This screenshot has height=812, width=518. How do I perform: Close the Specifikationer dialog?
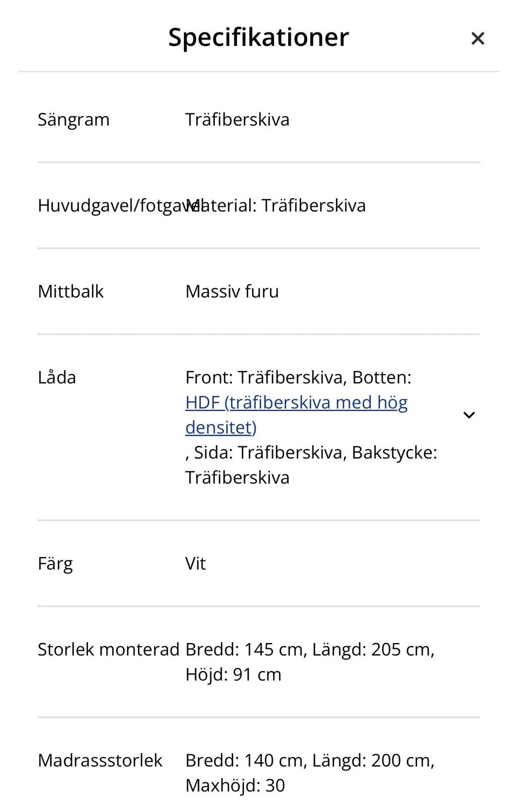(x=478, y=38)
